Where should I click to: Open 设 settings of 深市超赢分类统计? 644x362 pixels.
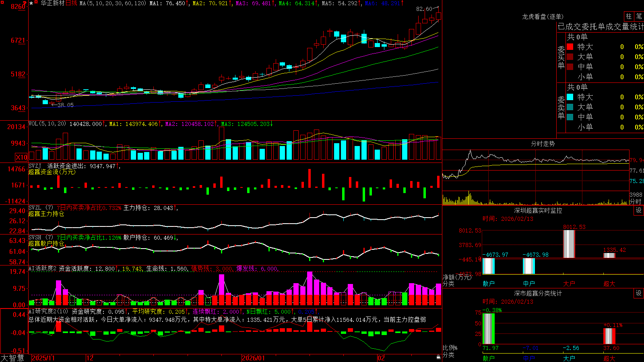tap(639, 293)
